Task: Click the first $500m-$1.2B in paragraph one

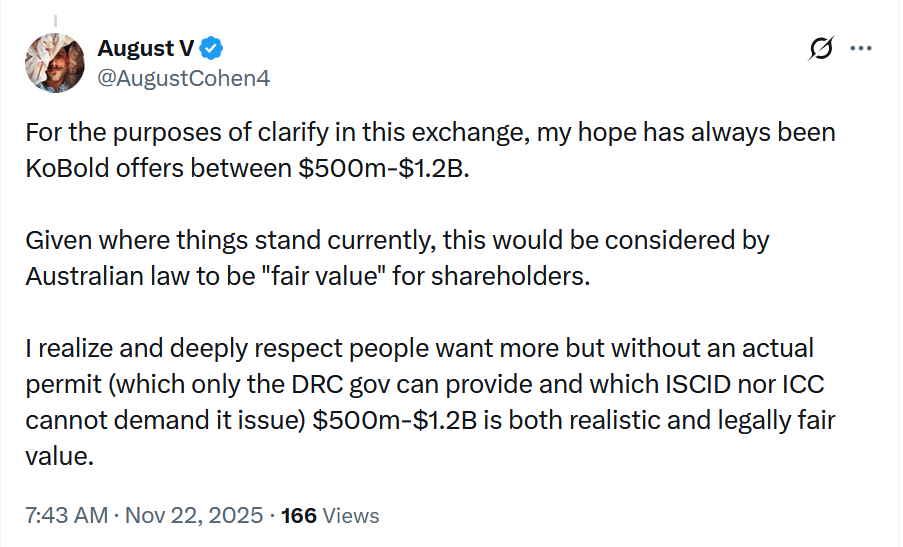Action: point(382,168)
